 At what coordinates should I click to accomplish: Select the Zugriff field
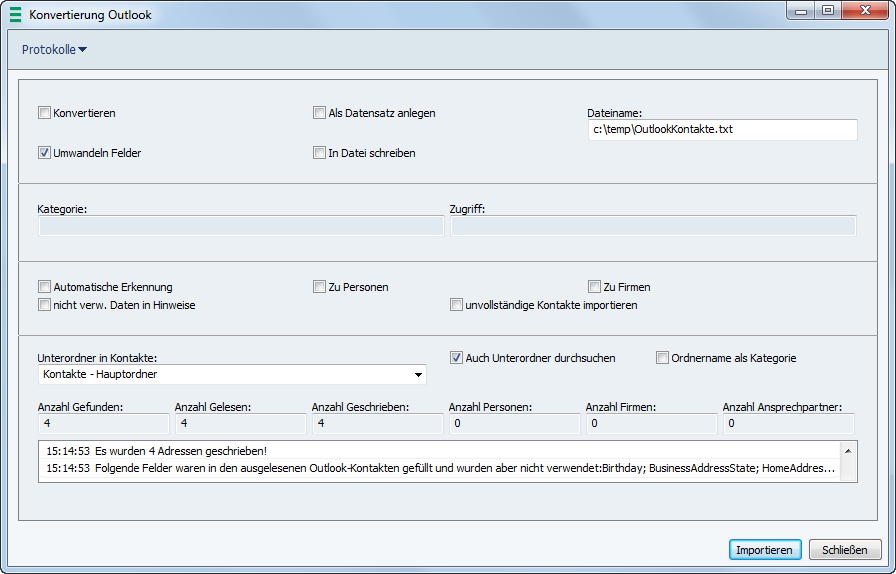653,226
